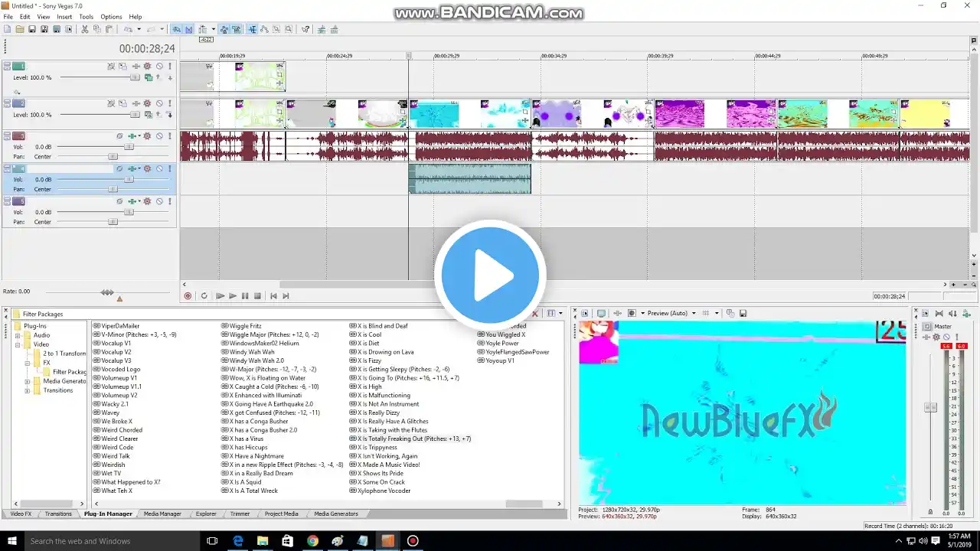Collapse the FX node in plug-ins tree
The width and height of the screenshot is (980, 551).
tap(28, 363)
